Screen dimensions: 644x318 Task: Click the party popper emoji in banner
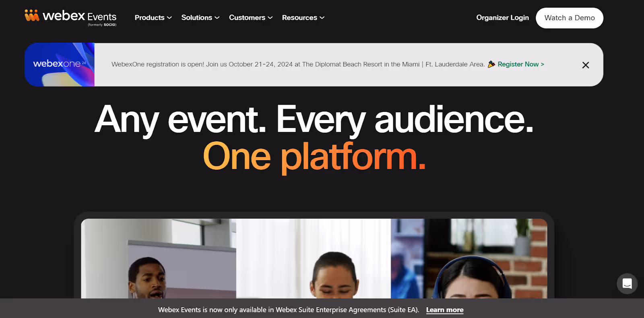[x=491, y=64]
